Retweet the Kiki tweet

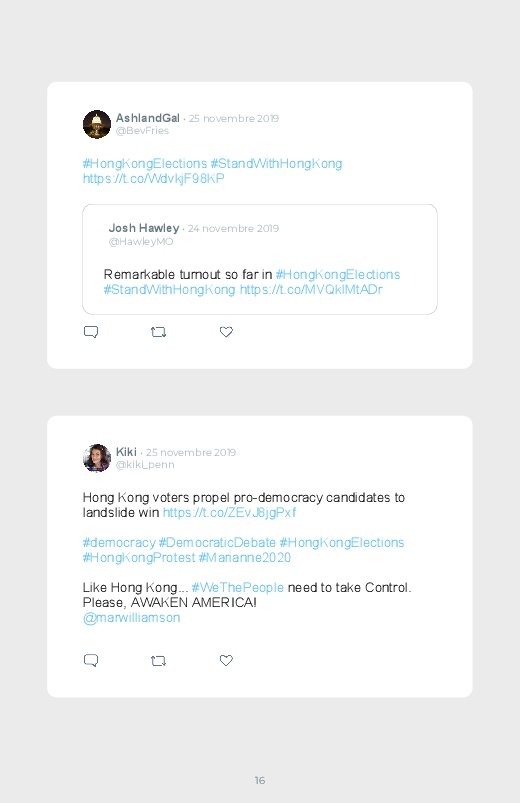tap(158, 661)
